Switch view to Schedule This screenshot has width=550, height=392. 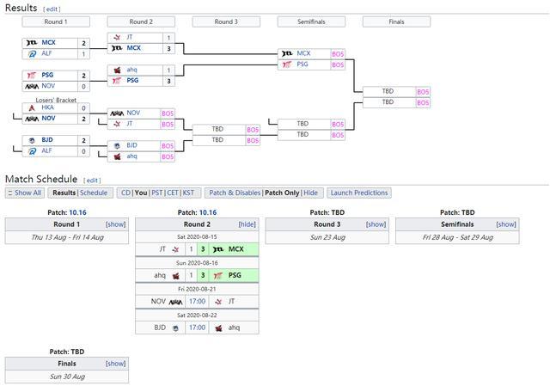click(x=94, y=193)
